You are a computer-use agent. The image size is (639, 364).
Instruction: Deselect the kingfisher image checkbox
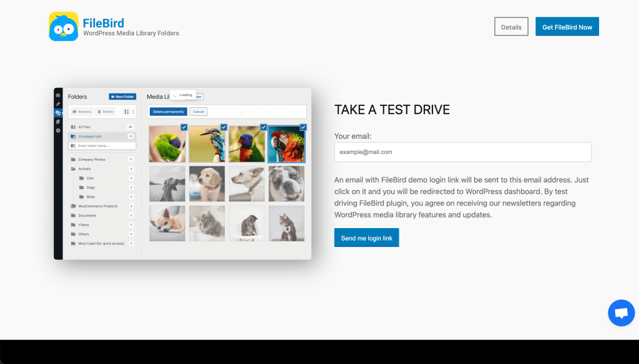[223, 127]
